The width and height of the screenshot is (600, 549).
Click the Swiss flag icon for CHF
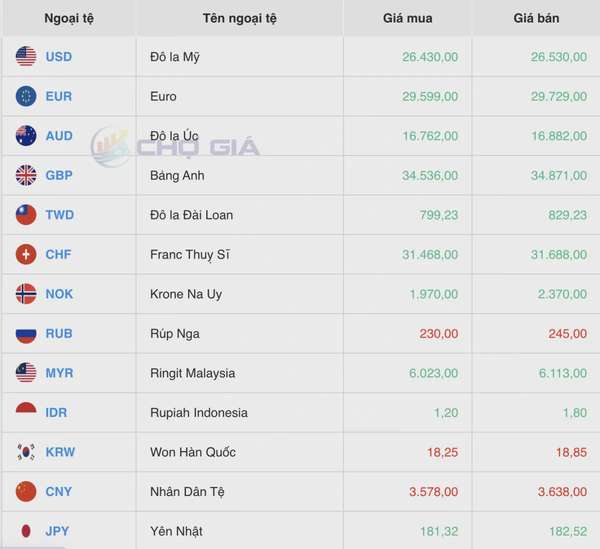[26, 254]
